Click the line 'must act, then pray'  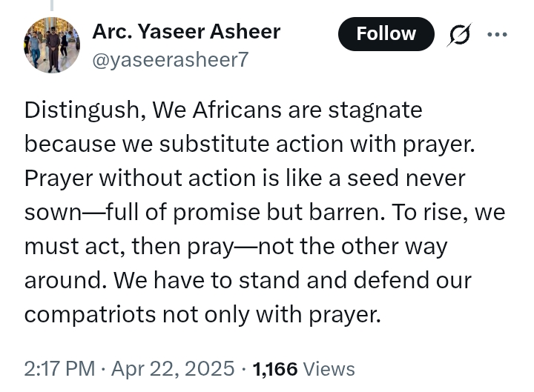click(236, 246)
